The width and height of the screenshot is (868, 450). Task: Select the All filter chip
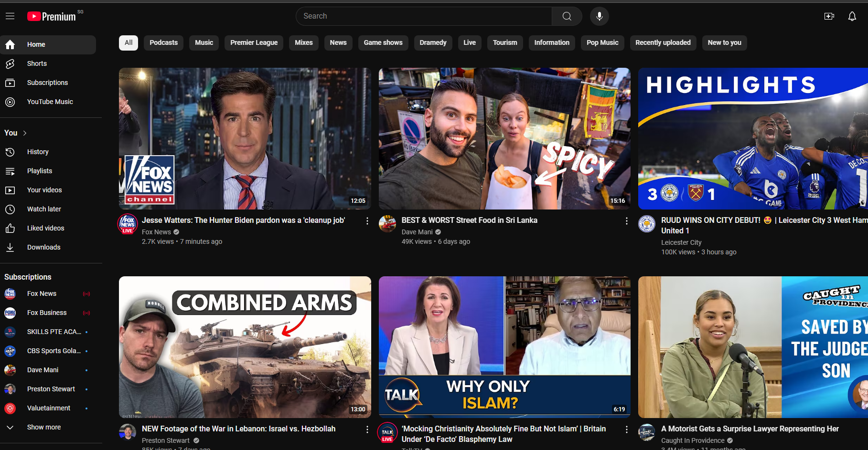click(x=129, y=43)
